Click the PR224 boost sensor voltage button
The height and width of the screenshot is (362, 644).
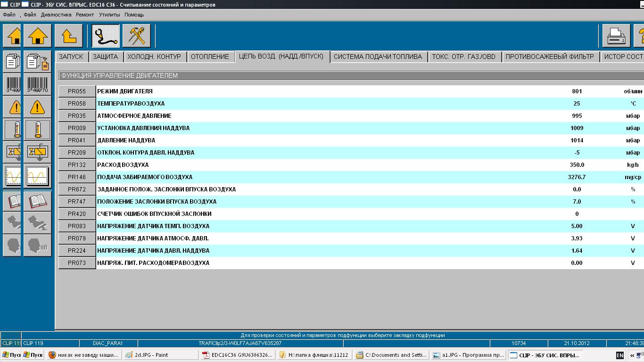pos(77,251)
